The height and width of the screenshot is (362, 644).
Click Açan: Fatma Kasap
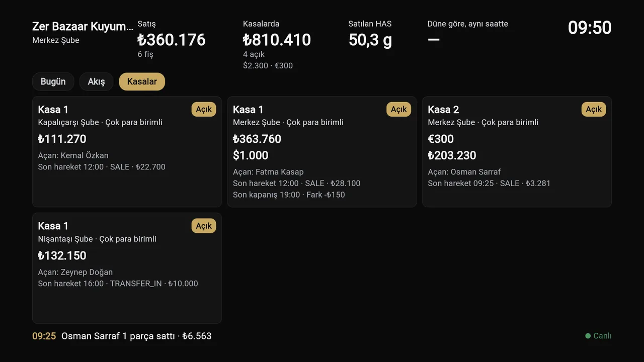268,172
